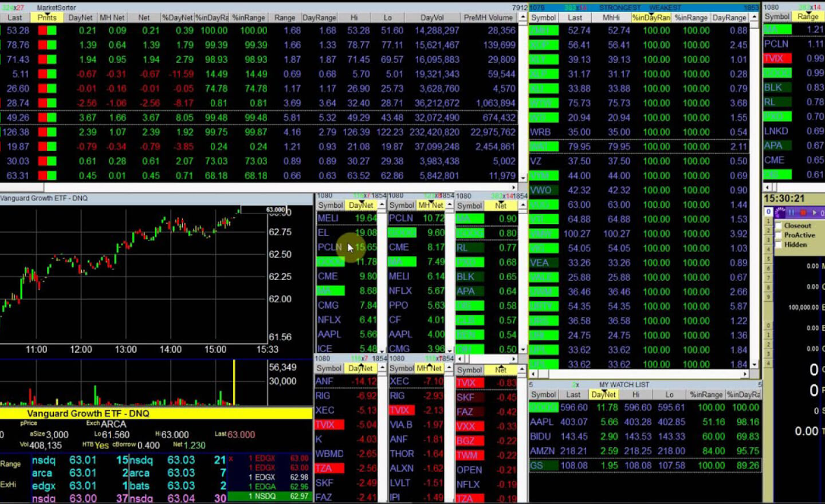
Task: Select the VEA row in Strongest window
Action: click(639, 262)
